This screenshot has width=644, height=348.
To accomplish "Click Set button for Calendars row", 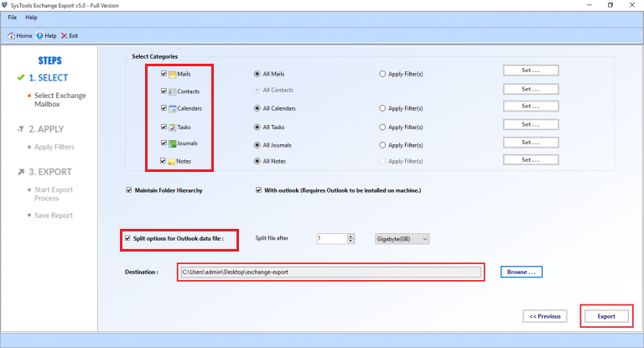I will (531, 106).
